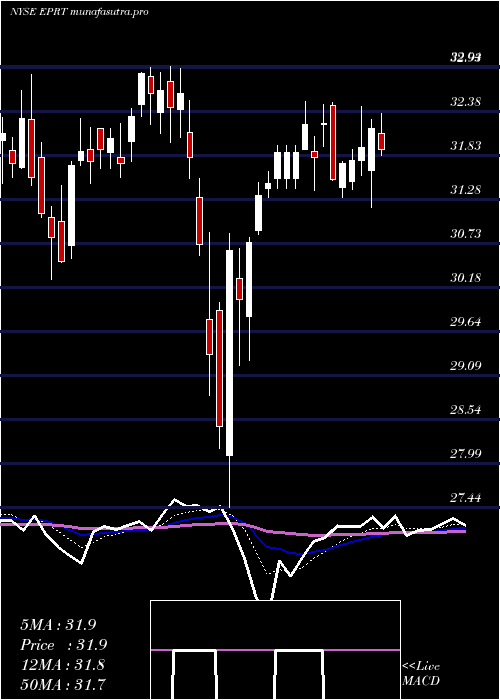This screenshot has height=700, width=500.
Task: Click the Price : 31.9 reading
Action: (x=64, y=645)
